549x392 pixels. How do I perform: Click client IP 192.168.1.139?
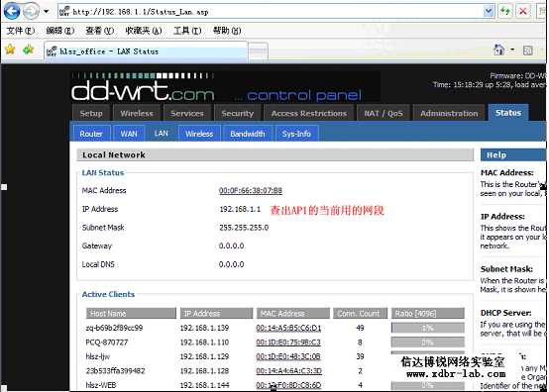tap(204, 328)
